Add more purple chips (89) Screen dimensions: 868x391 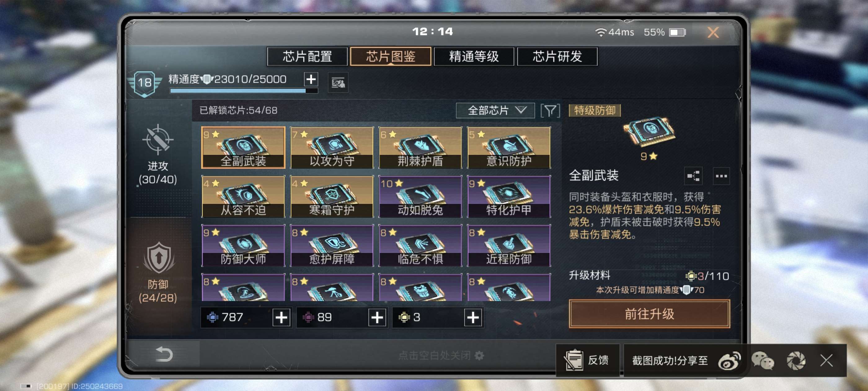click(x=377, y=317)
